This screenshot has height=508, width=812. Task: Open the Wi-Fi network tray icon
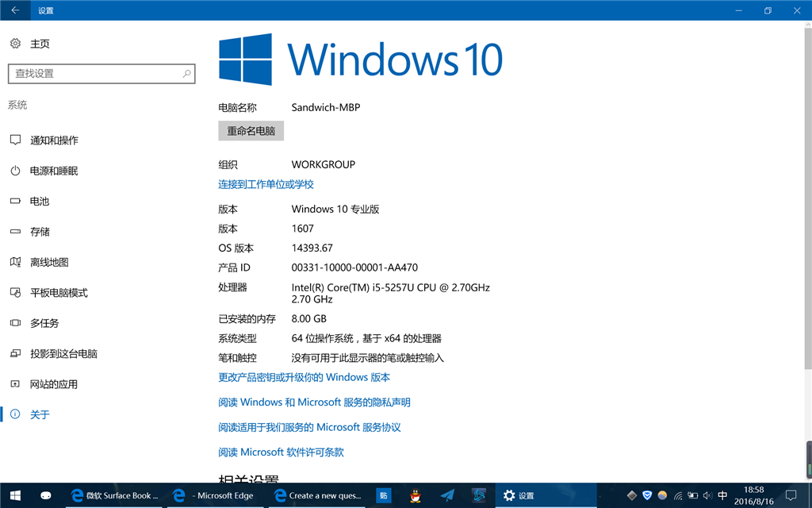click(x=678, y=496)
